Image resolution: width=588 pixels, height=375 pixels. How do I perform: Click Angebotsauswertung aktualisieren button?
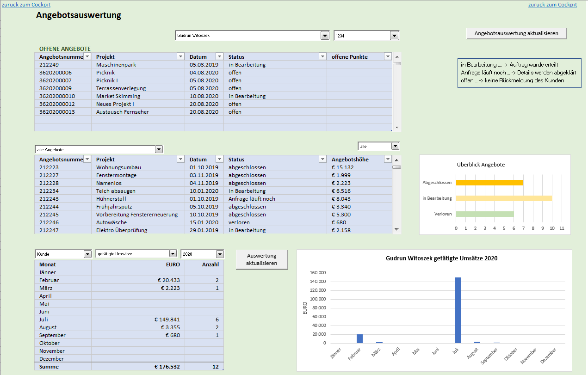pyautogui.click(x=516, y=33)
